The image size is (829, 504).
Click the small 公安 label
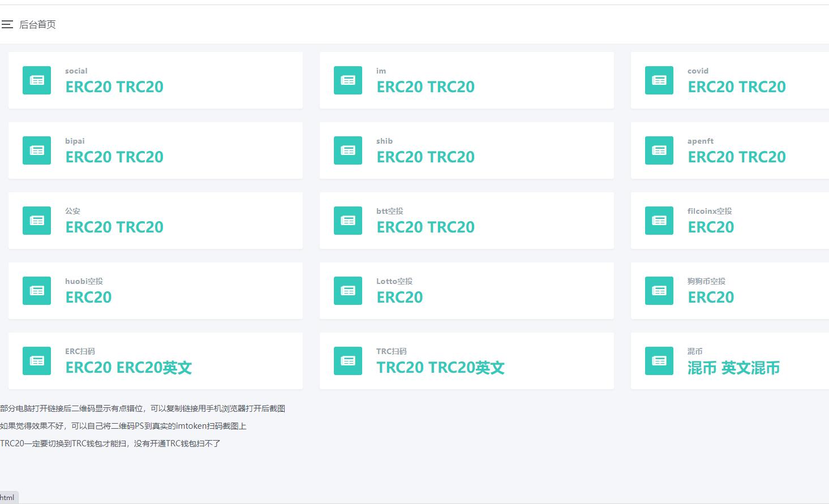tap(72, 211)
